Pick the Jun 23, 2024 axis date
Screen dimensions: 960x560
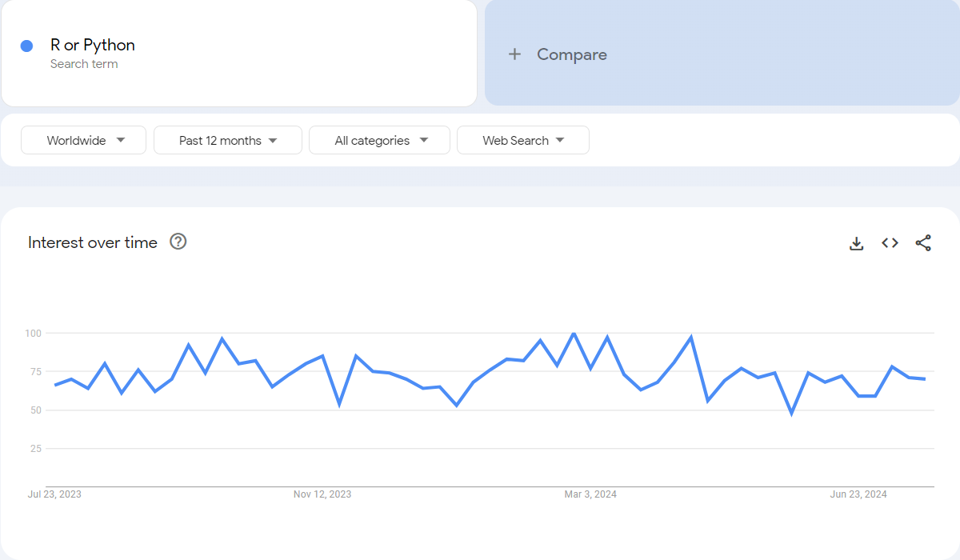(x=858, y=494)
